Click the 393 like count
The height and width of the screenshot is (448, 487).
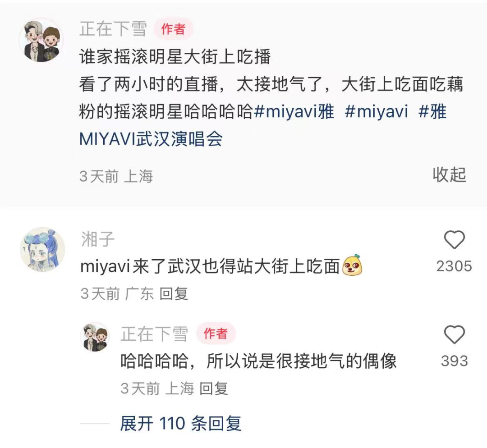pos(455,361)
